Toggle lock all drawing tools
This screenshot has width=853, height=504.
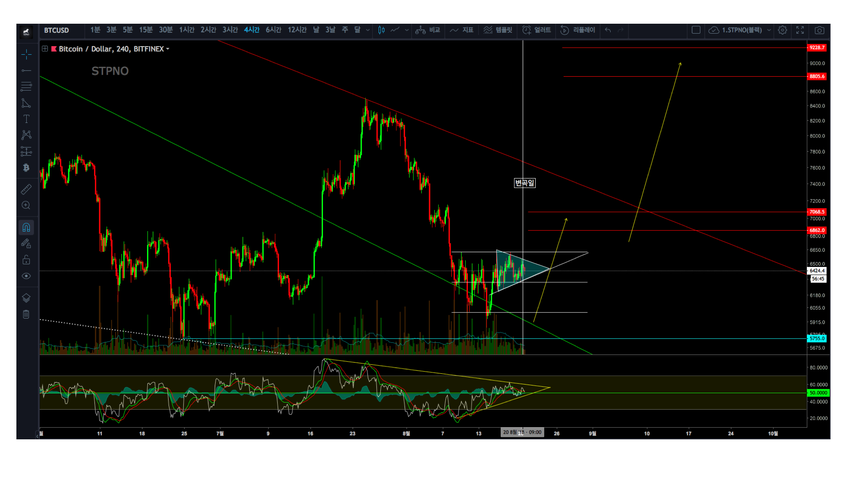pyautogui.click(x=26, y=260)
